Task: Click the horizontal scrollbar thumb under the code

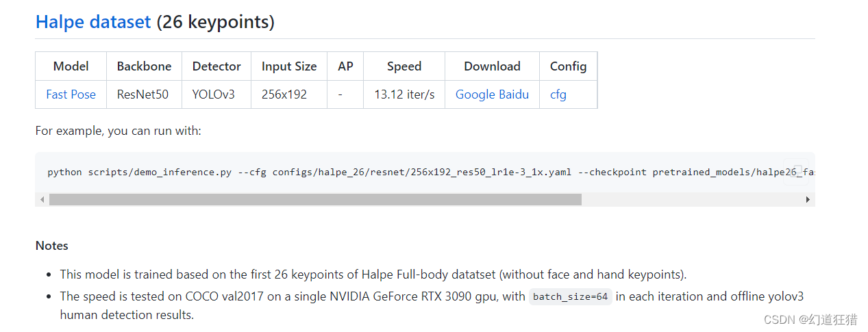Action: (315, 199)
